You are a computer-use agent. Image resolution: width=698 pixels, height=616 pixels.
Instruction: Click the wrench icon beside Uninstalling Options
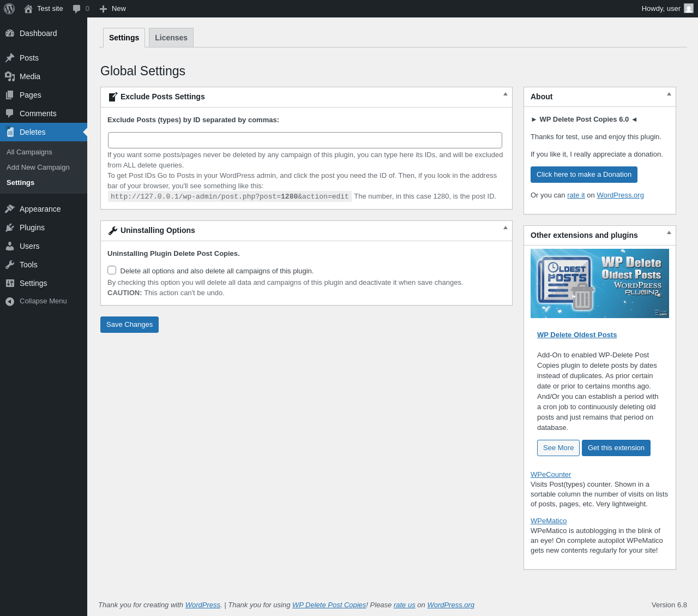pos(113,231)
